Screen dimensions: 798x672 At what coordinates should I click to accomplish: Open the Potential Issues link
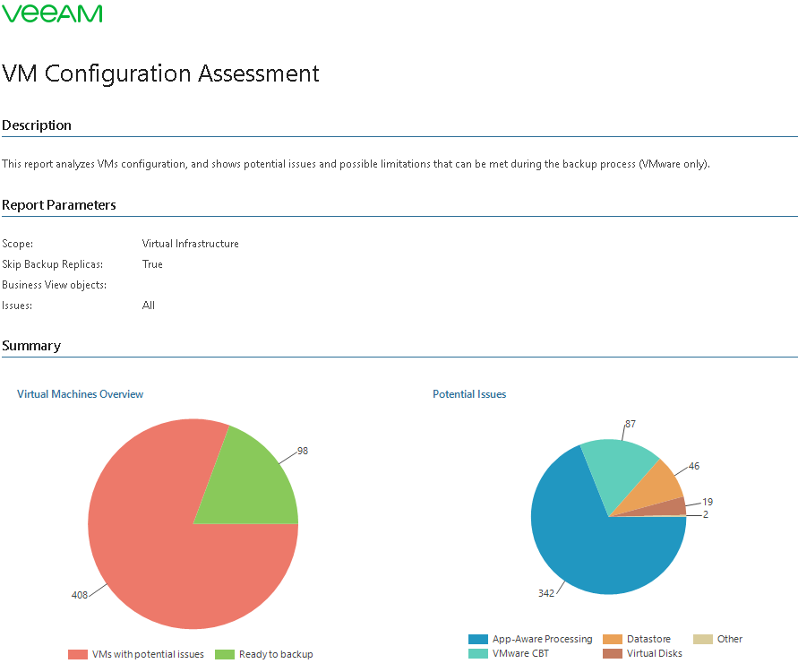(469, 394)
